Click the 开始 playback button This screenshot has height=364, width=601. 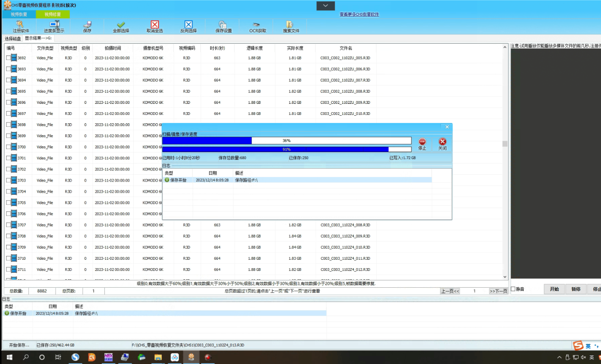[554, 289]
